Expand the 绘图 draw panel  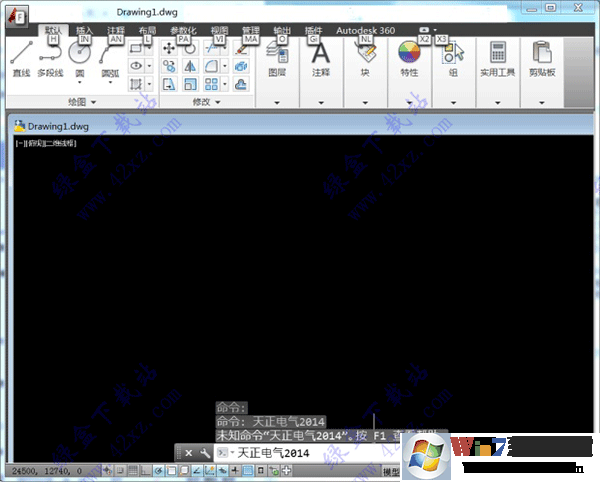82,102
